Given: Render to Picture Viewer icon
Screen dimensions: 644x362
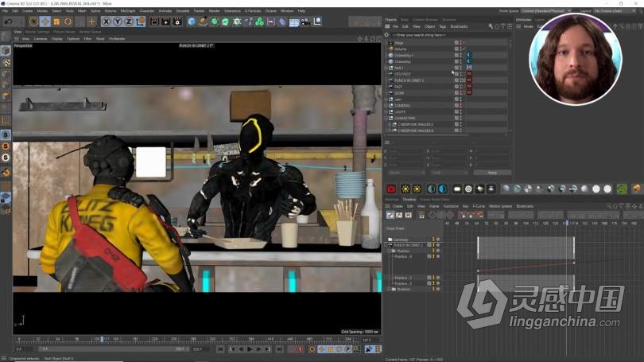Looking at the screenshot, I should click(x=166, y=21).
